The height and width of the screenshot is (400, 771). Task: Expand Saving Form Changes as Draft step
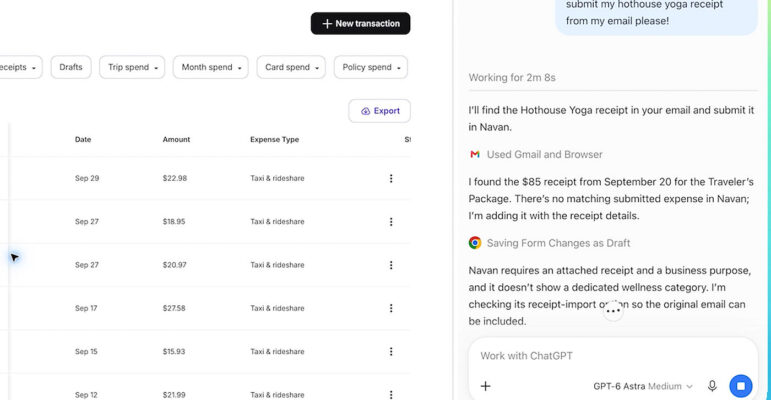click(x=558, y=243)
